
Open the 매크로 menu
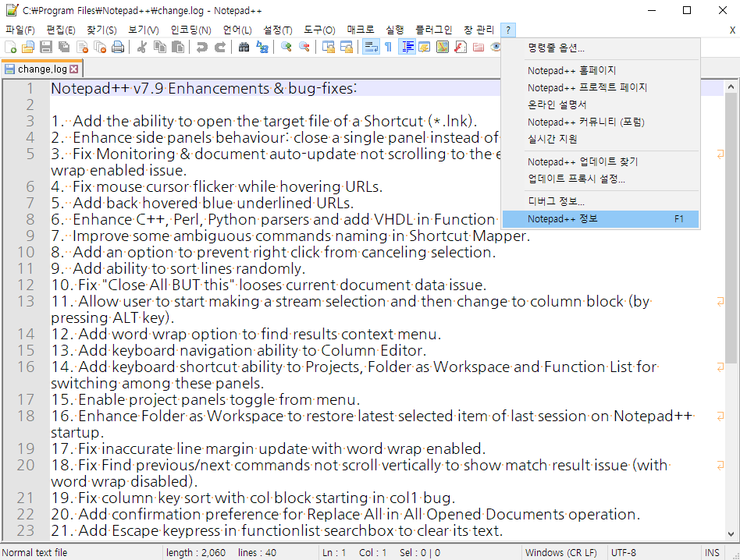361,30
